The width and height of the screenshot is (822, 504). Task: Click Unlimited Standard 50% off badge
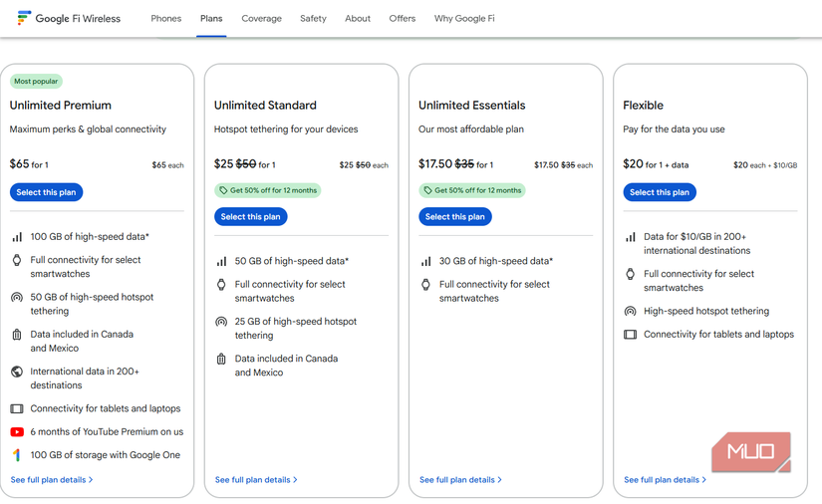point(267,190)
